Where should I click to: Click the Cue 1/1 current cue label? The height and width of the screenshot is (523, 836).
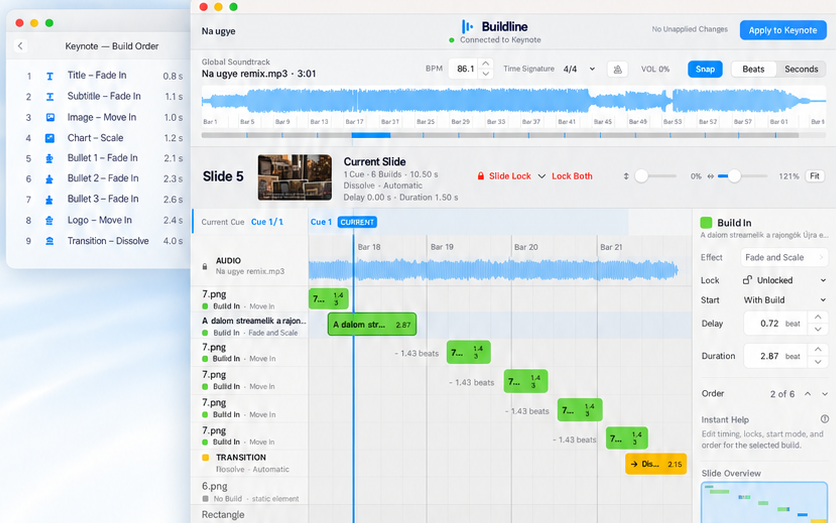[x=267, y=222]
